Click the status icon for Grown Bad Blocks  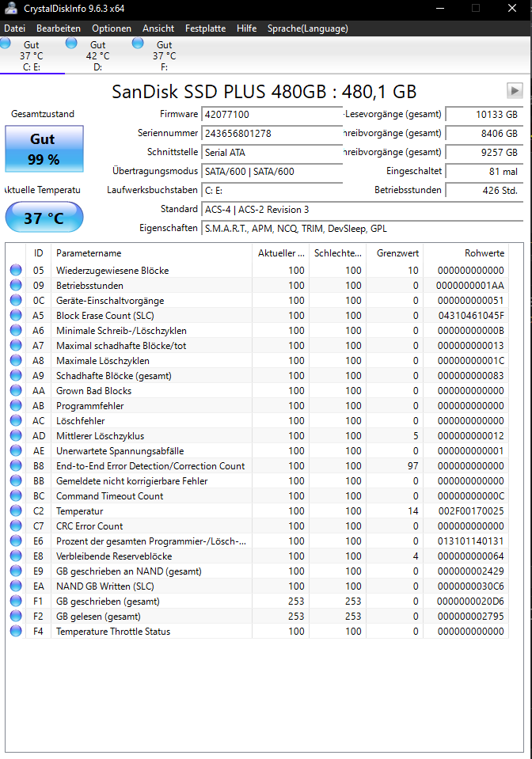[x=16, y=390]
